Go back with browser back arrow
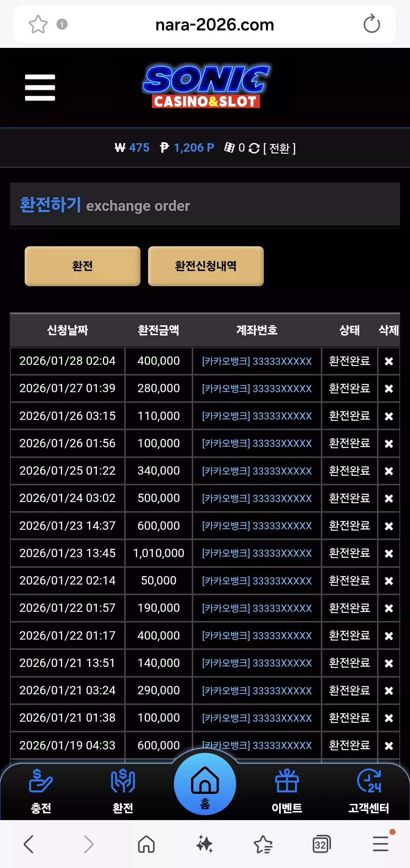Screen dimensions: 410x868 point(29,844)
